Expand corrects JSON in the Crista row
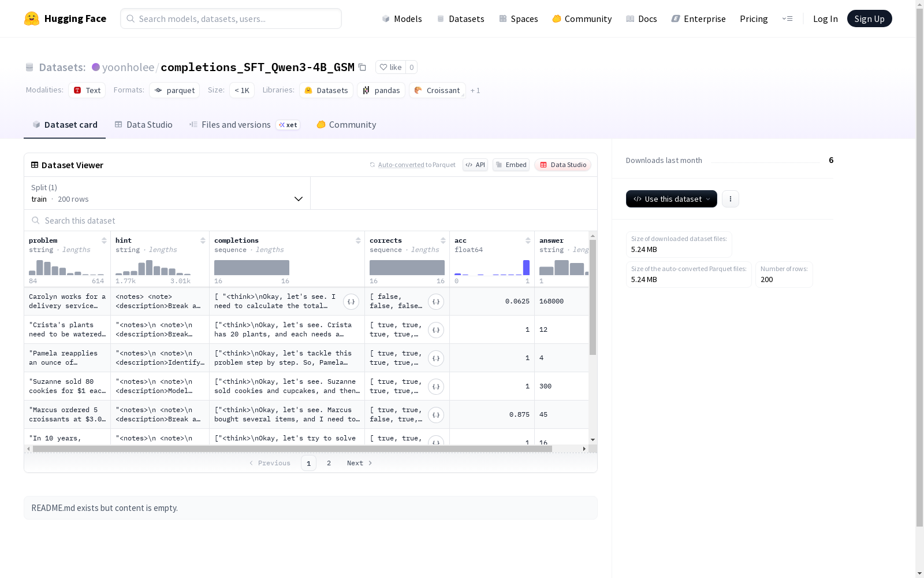 (436, 330)
